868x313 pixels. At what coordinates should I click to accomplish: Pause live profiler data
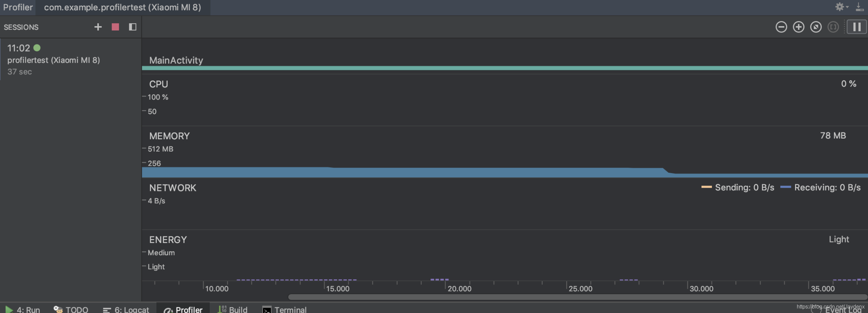coord(856,27)
